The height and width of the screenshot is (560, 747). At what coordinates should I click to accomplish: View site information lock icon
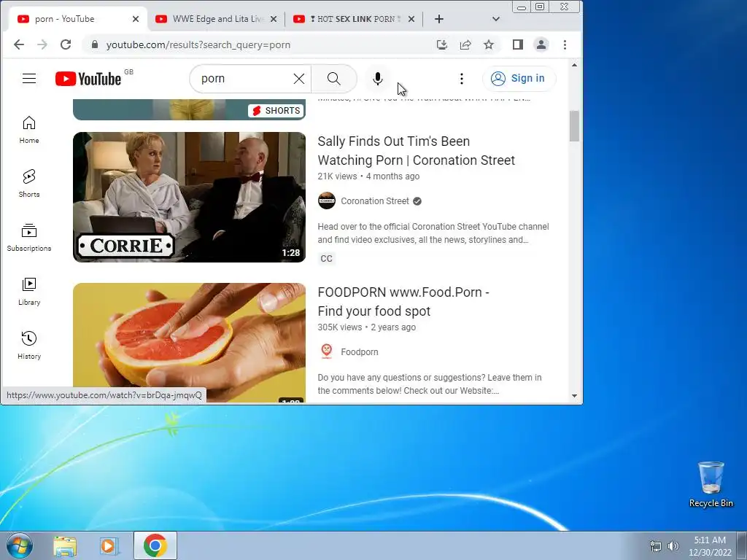click(x=95, y=44)
